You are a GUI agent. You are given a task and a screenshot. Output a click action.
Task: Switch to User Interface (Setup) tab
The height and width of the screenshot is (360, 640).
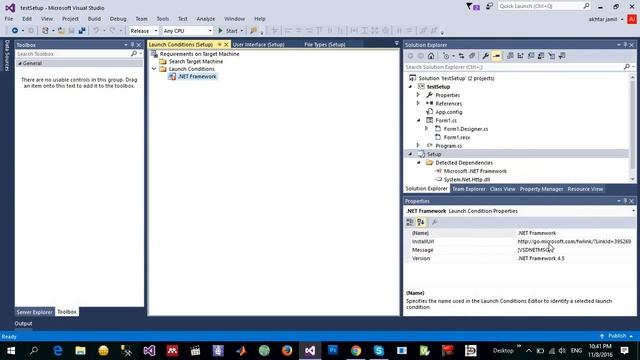258,44
